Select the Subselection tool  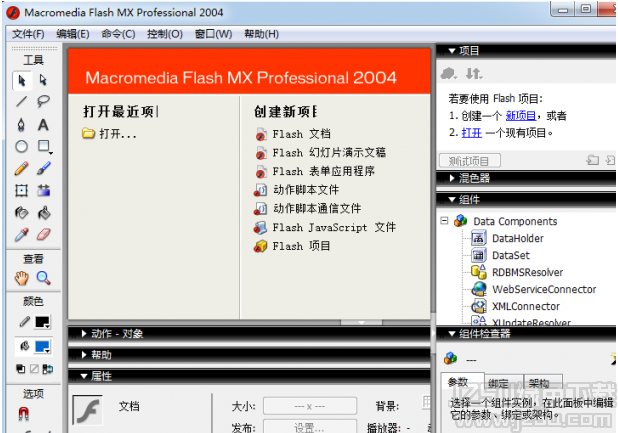coord(43,80)
